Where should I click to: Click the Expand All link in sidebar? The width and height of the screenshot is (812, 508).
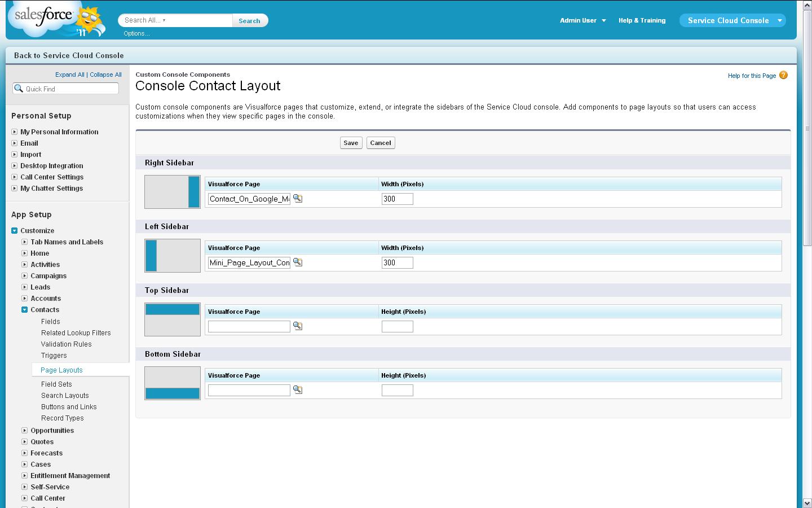click(69, 75)
